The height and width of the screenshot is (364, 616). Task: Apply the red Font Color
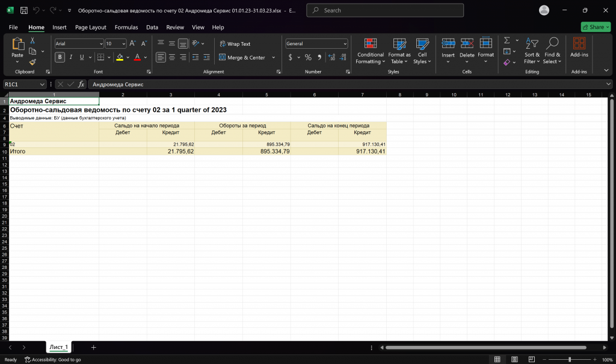click(x=137, y=57)
